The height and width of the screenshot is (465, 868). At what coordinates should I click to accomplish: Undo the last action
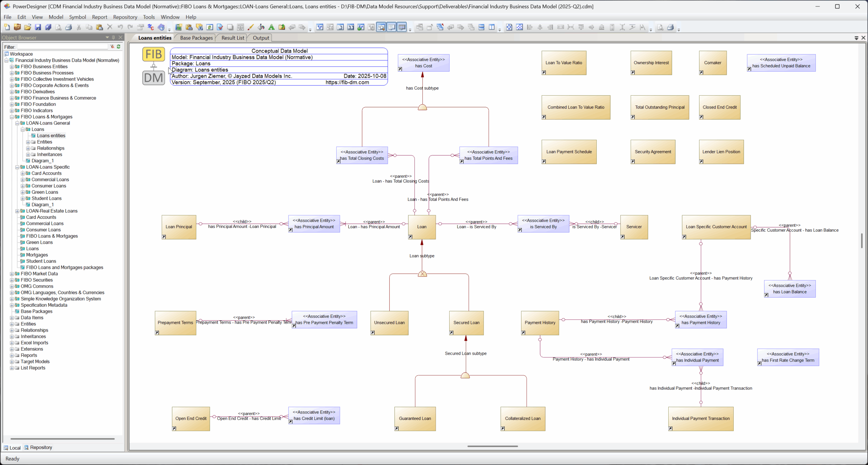[x=120, y=27]
